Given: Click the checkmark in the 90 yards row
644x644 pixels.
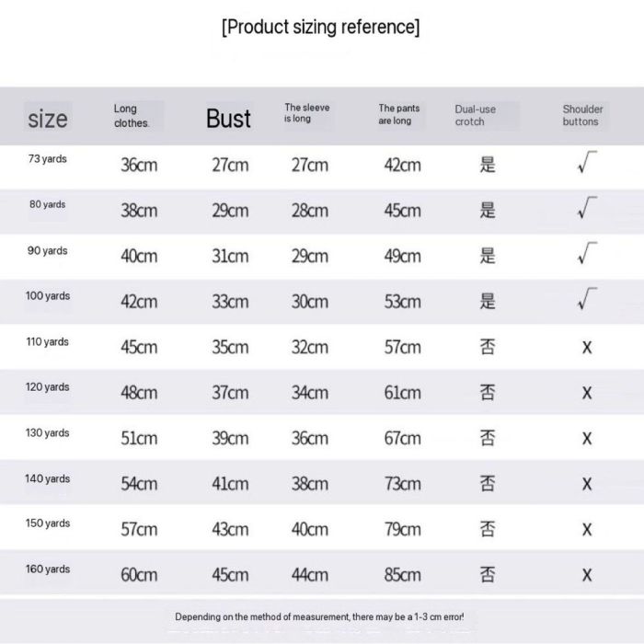Looking at the screenshot, I should point(588,255).
